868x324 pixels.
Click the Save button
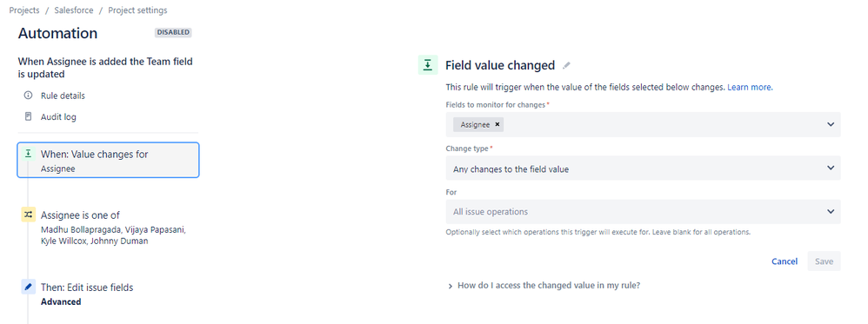824,261
